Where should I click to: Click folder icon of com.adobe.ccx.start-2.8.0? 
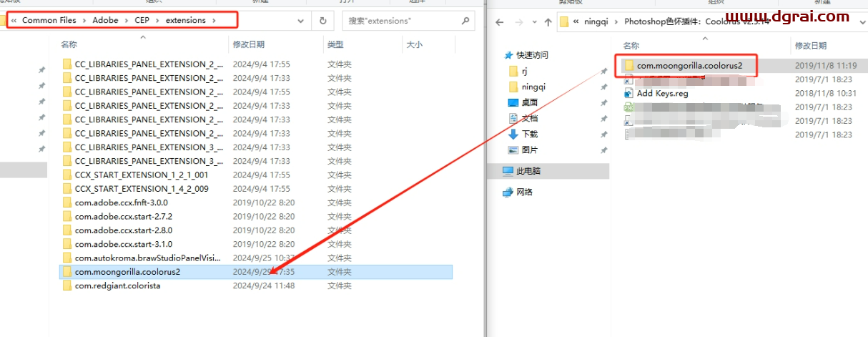(67, 230)
